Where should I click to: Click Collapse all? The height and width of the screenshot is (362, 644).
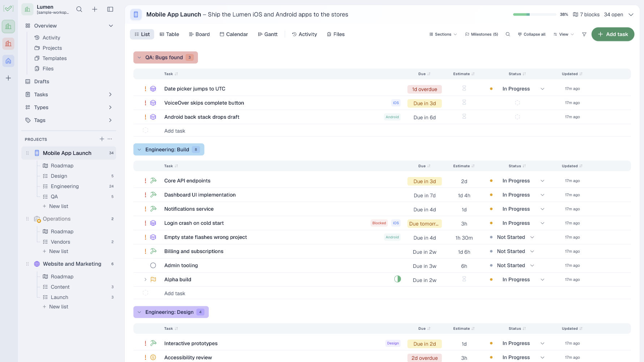pos(531,34)
